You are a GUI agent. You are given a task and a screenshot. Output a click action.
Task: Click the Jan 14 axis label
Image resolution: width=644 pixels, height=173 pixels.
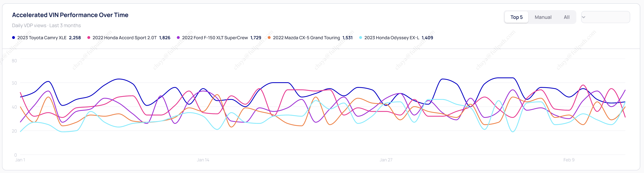click(203, 160)
